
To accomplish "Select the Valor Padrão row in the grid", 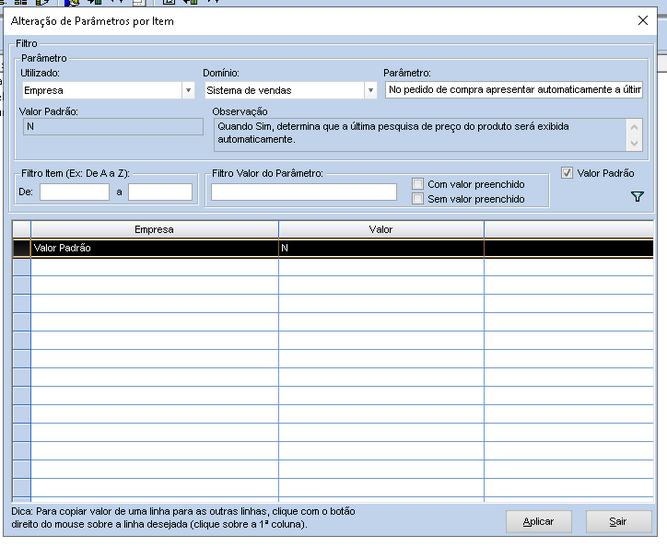I will (x=154, y=248).
